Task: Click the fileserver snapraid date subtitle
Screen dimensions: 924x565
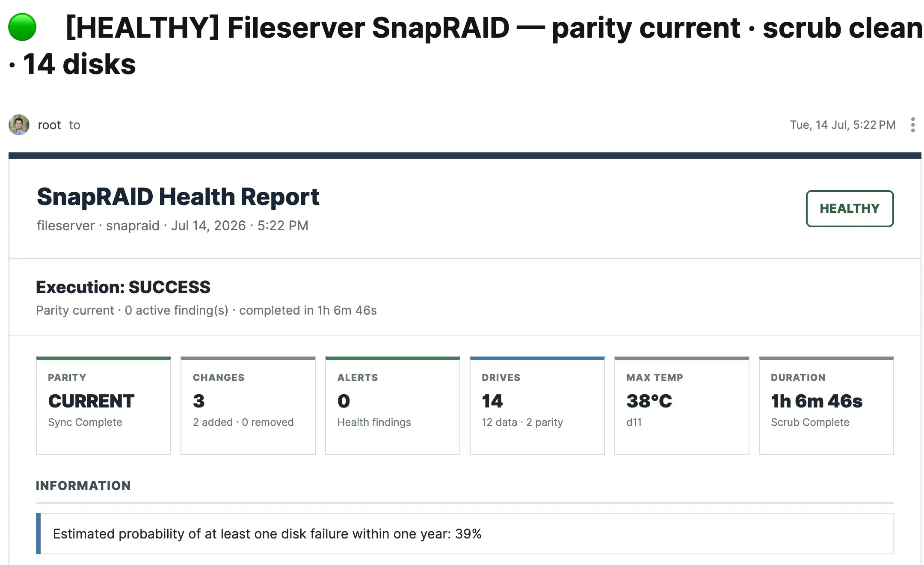Action: (x=172, y=226)
